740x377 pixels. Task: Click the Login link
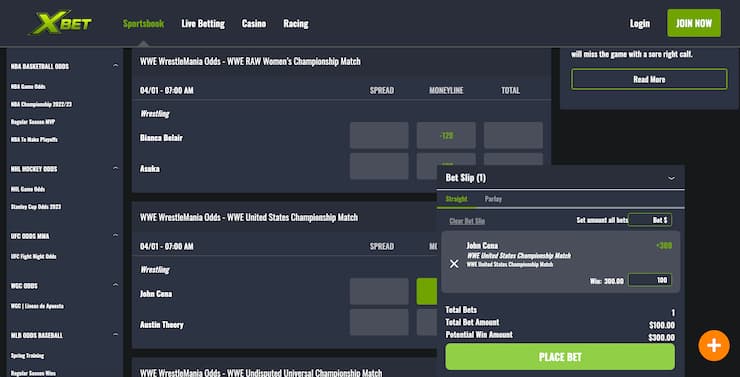coord(639,24)
